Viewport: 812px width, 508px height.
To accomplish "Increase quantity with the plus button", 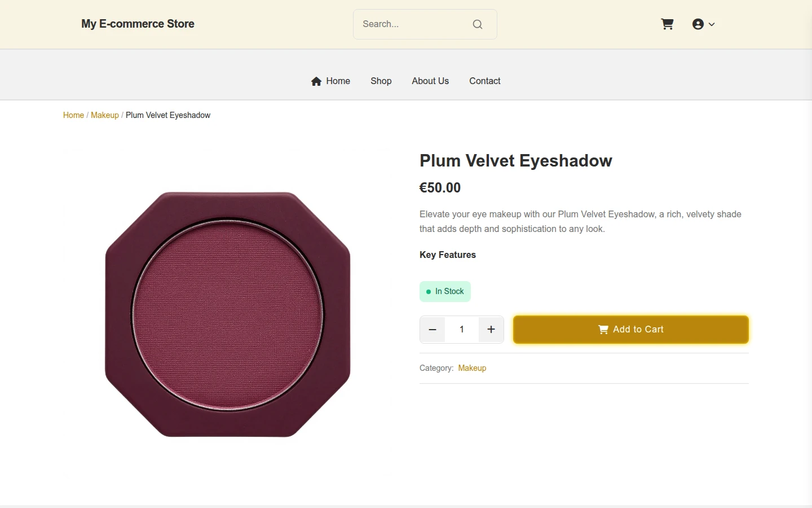I will point(491,330).
